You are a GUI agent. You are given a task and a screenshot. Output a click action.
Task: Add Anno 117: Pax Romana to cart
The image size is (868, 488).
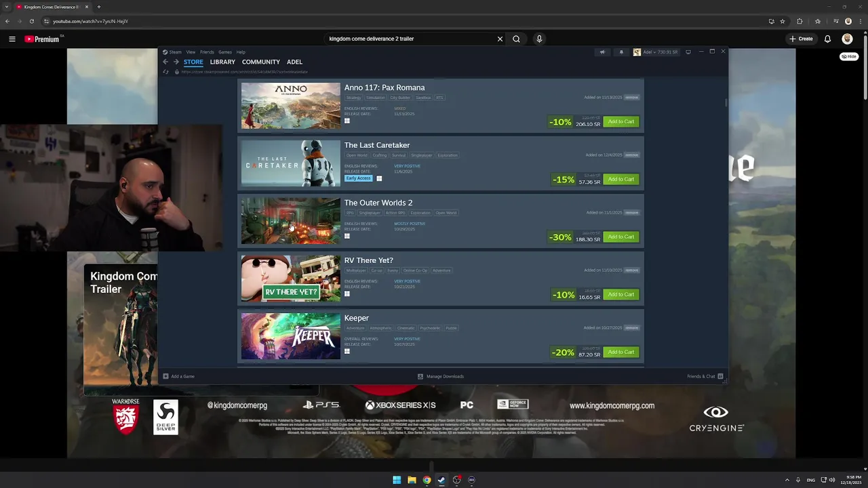point(621,122)
